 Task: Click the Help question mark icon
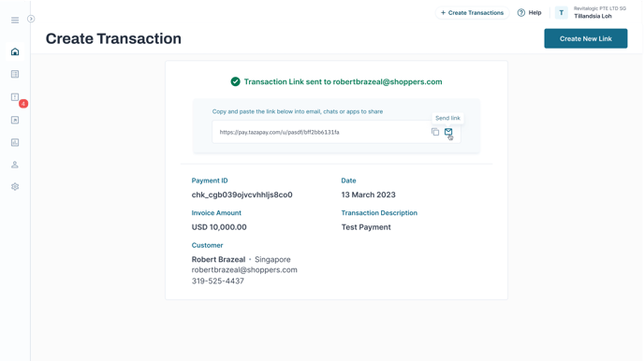pos(521,13)
